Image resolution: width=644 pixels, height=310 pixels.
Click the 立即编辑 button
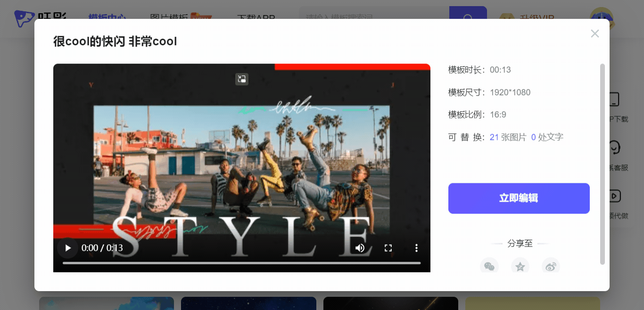click(x=519, y=198)
